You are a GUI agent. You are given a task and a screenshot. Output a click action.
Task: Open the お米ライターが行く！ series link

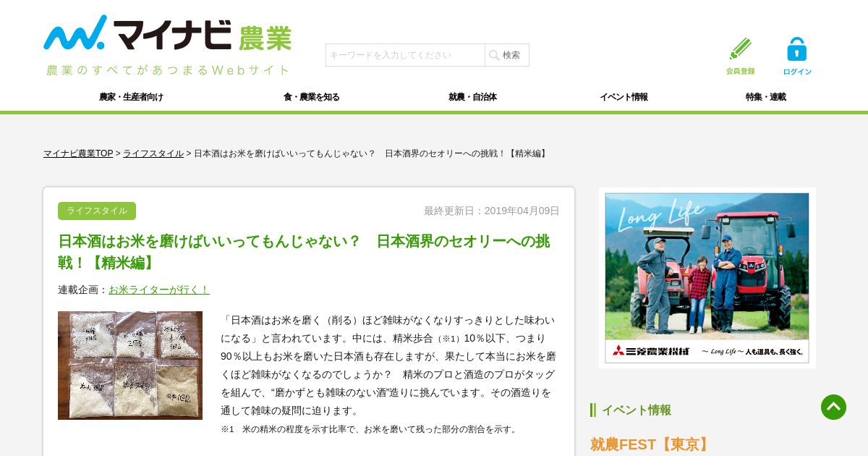(x=159, y=290)
